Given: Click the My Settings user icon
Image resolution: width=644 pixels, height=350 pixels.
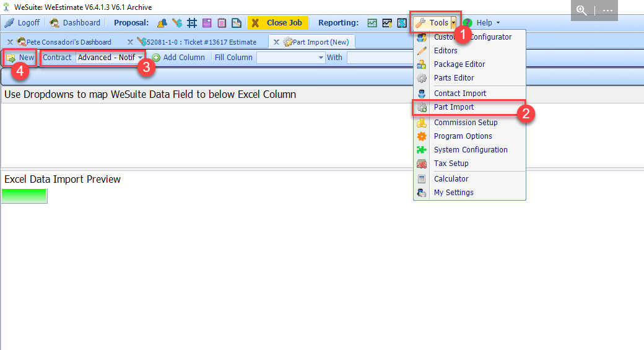Looking at the screenshot, I should click(x=422, y=193).
